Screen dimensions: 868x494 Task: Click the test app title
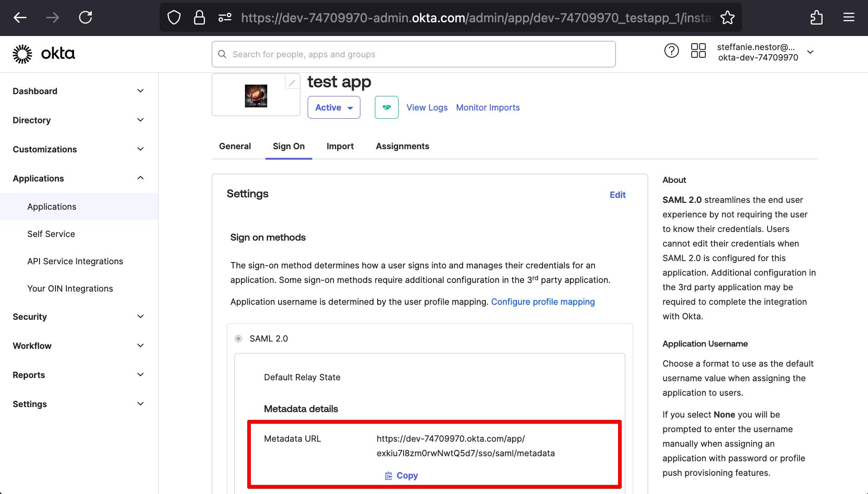(x=339, y=82)
